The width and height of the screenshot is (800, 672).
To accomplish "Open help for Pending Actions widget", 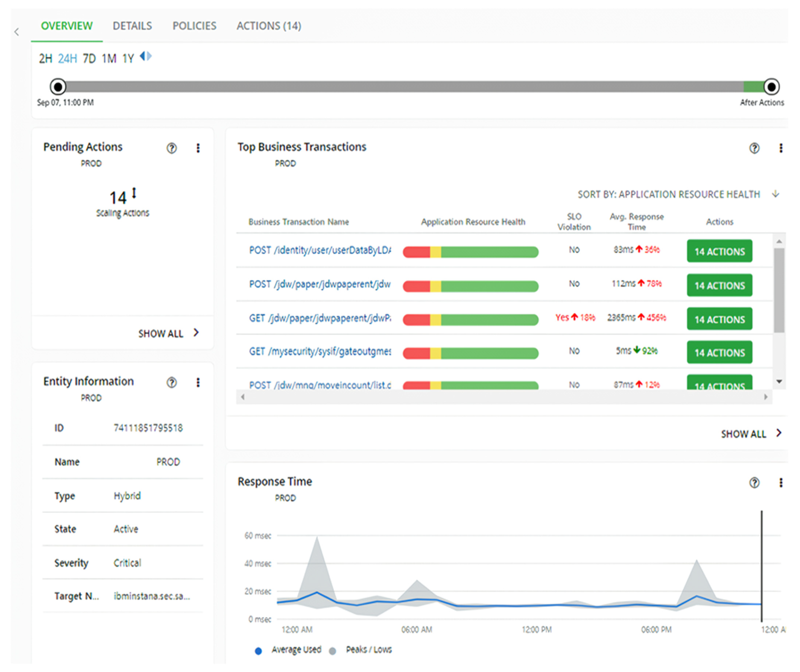I will 172,148.
